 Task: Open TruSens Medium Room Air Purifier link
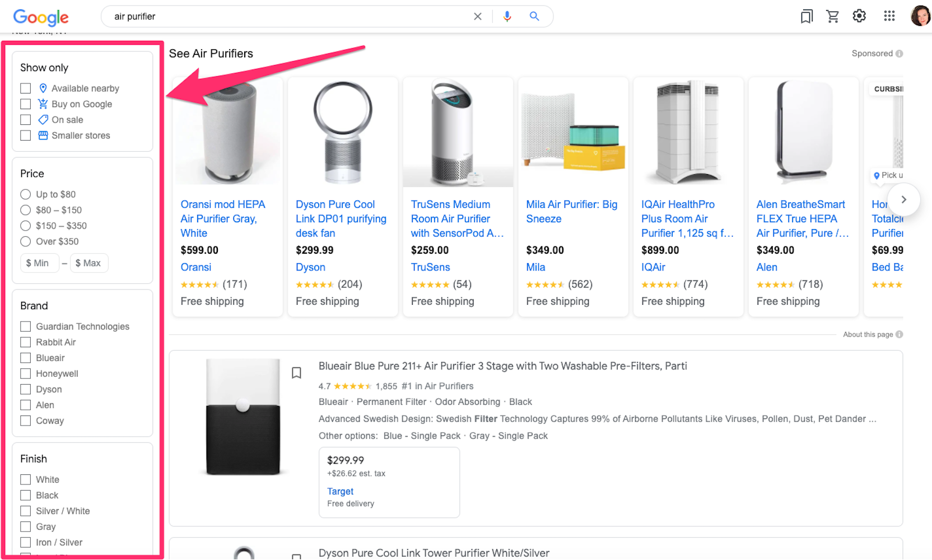(x=457, y=219)
